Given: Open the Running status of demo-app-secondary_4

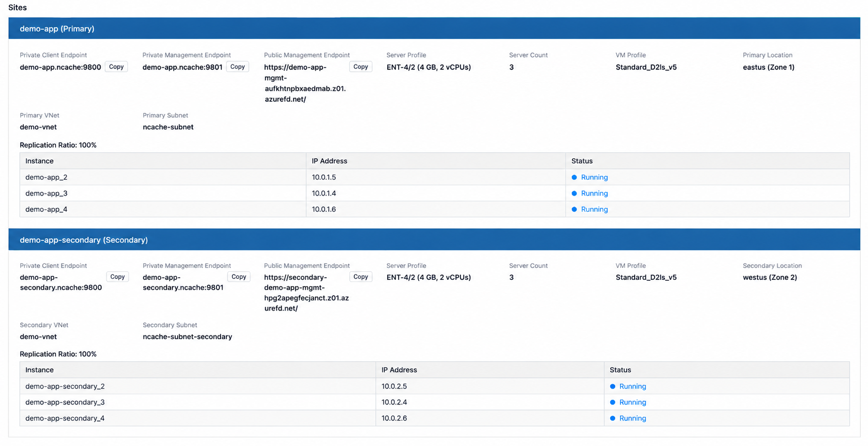Looking at the screenshot, I should click(x=633, y=418).
